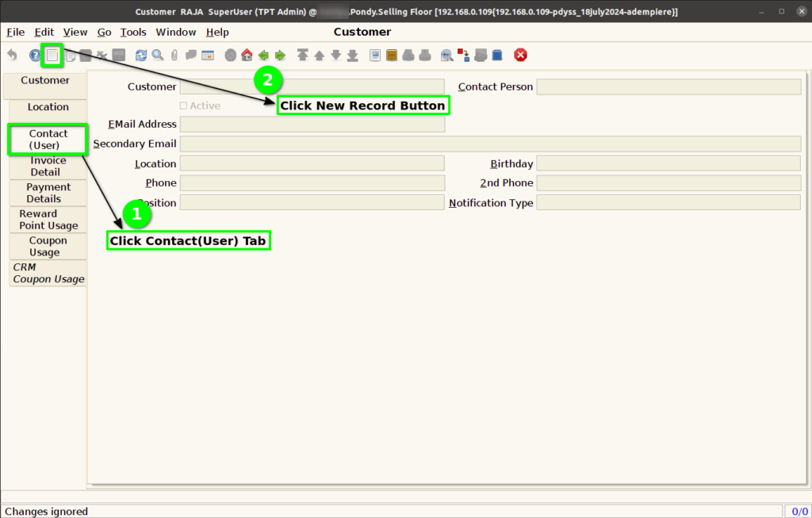
Task: Jump to last record icon
Action: click(353, 55)
